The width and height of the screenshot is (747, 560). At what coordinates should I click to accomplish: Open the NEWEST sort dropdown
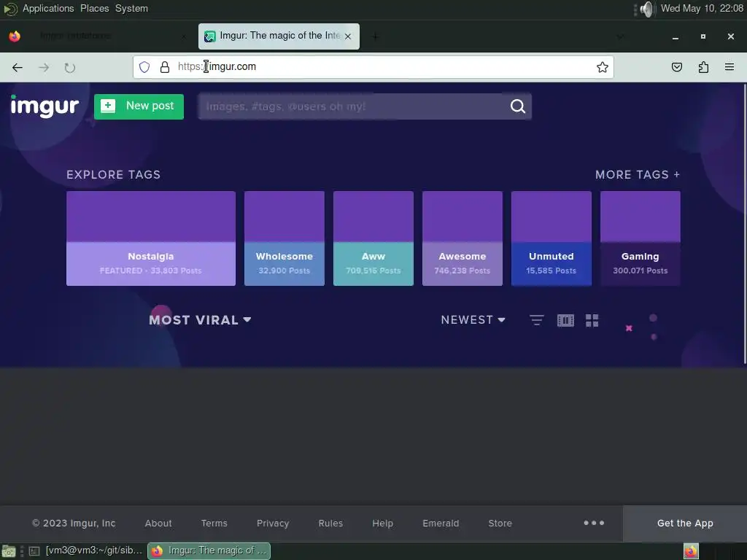[x=473, y=320]
